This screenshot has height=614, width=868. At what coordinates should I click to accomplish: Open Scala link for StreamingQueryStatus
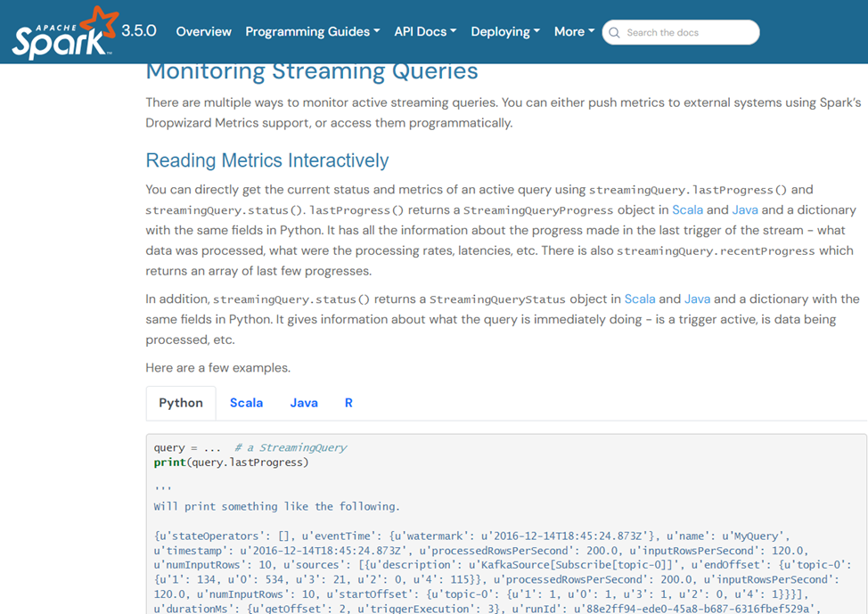point(640,299)
